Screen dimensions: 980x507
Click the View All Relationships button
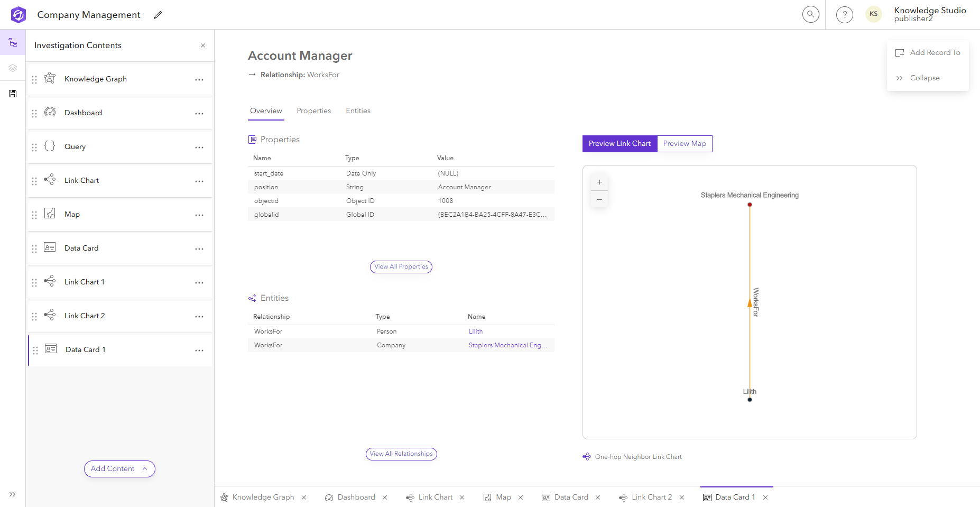coord(401,454)
